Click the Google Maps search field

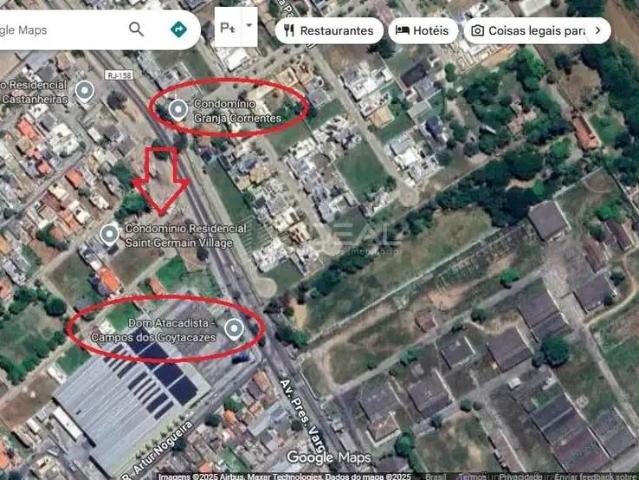coord(60,29)
